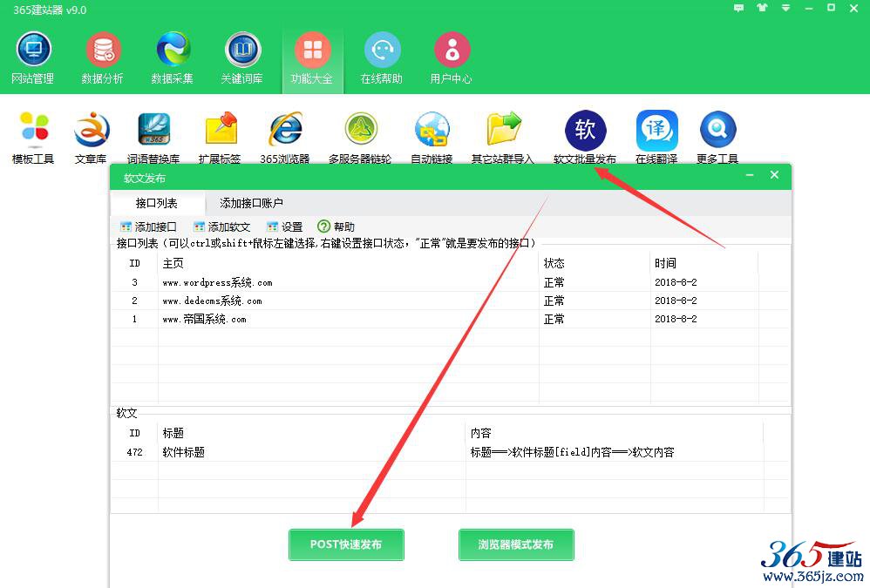Image resolution: width=870 pixels, height=588 pixels.
Task: Close the 软文发布 dialog
Action: coord(775,175)
